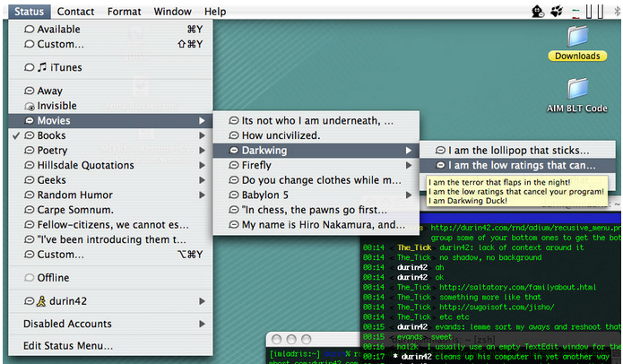Viewport: 623px width, 364px height.
Task: Set status to Available
Action: (110, 29)
